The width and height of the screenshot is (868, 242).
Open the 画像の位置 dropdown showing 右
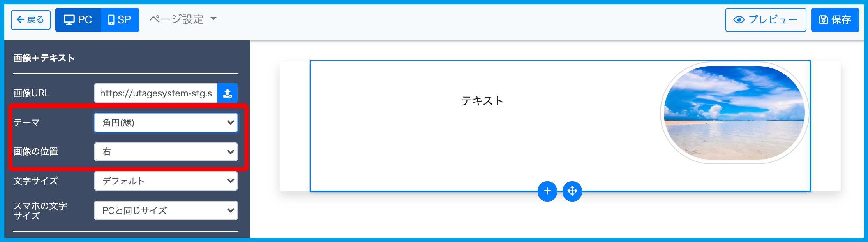[166, 152]
